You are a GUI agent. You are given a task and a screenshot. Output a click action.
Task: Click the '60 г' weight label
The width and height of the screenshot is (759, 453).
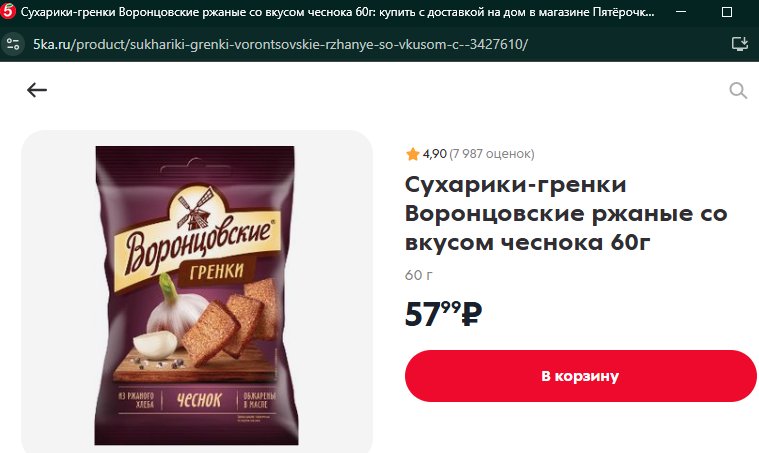419,275
